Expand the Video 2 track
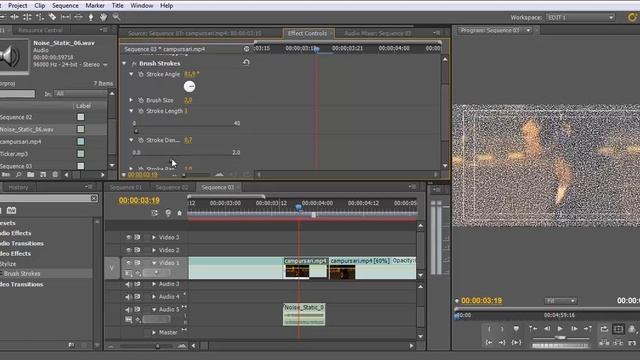The width and height of the screenshot is (640, 360). (154, 250)
